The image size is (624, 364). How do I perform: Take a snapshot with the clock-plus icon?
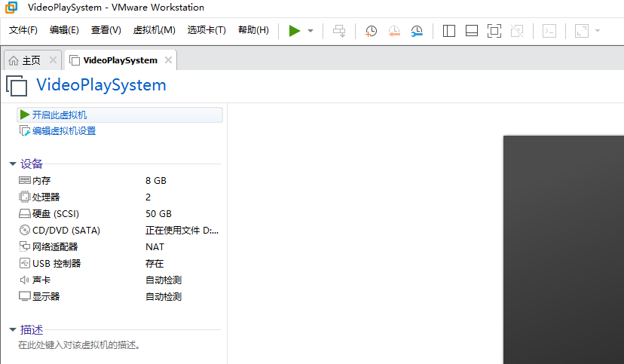pos(371,31)
